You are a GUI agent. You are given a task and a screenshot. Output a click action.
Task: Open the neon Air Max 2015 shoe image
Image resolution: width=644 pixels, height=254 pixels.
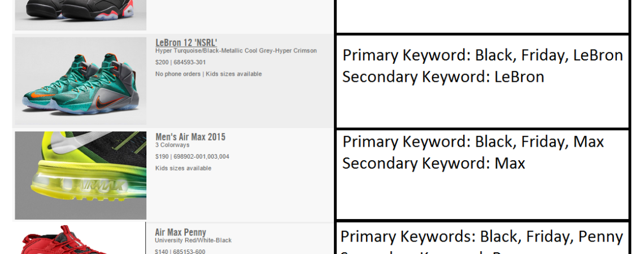point(80,175)
